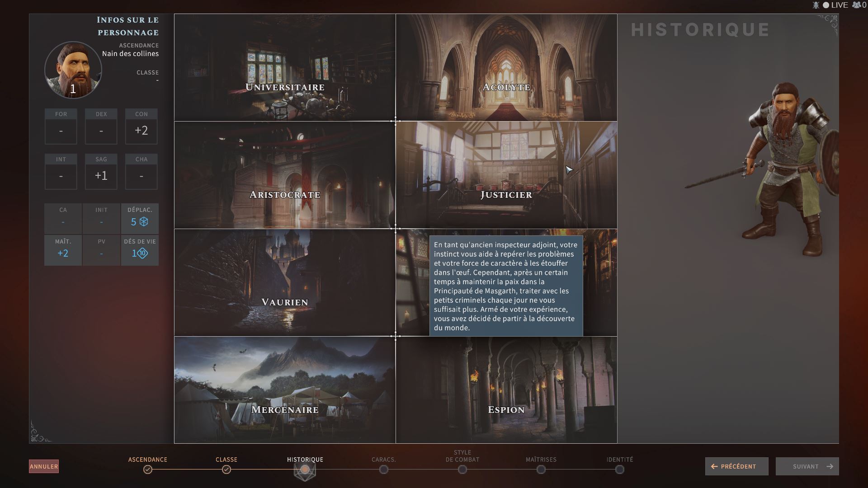The height and width of the screenshot is (488, 868).
Task: Click the d10 hit dice icon
Action: click(x=142, y=253)
